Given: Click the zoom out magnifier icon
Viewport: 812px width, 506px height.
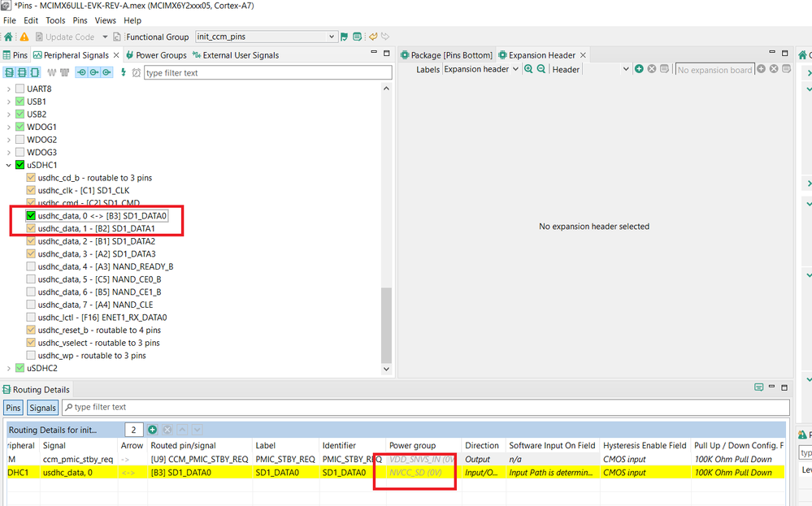Looking at the screenshot, I should (541, 69).
